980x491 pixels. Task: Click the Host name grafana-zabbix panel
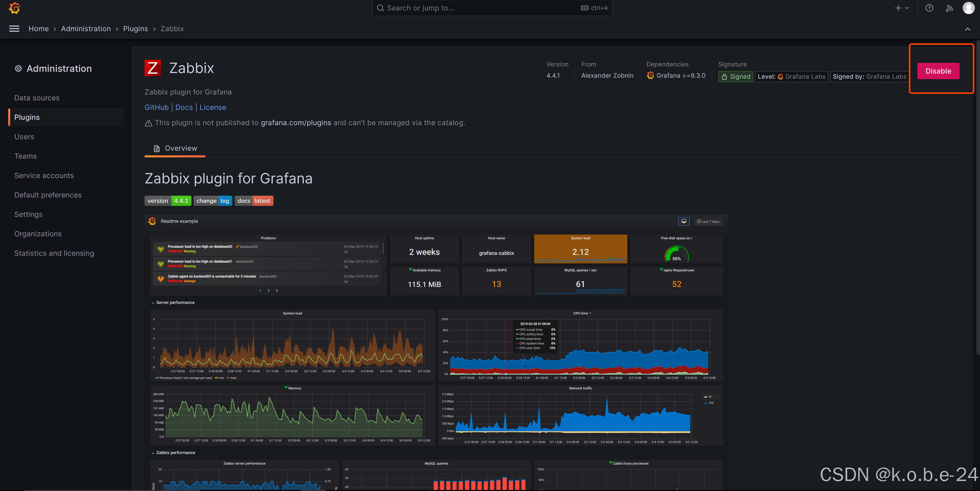tap(496, 249)
